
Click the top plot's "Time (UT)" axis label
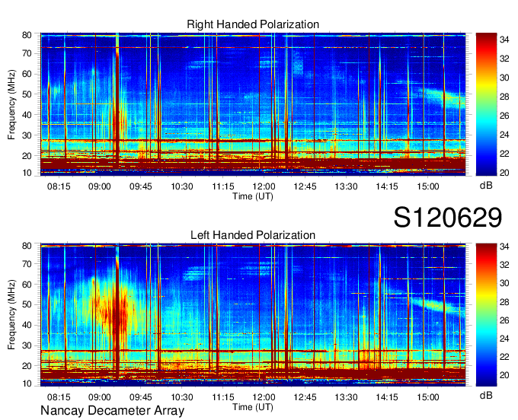253,196
